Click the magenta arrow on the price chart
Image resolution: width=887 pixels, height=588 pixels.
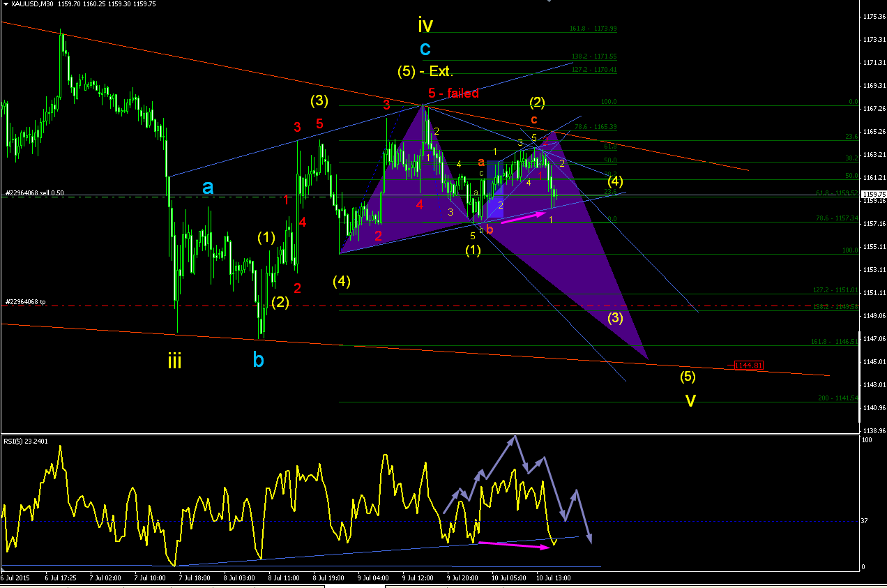[x=523, y=218]
